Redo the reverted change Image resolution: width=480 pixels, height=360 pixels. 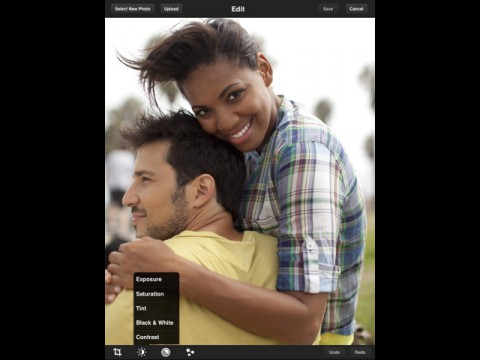[360, 352]
